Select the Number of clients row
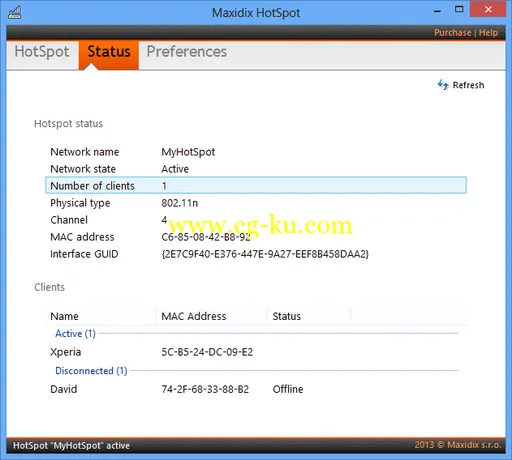Viewport: 512px width, 460px height. pyautogui.click(x=256, y=185)
